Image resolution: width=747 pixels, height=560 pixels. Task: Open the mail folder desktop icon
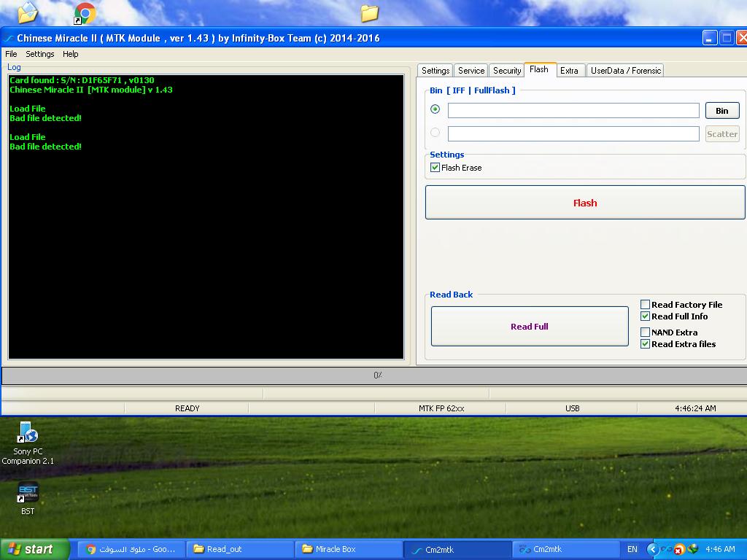pos(28,12)
